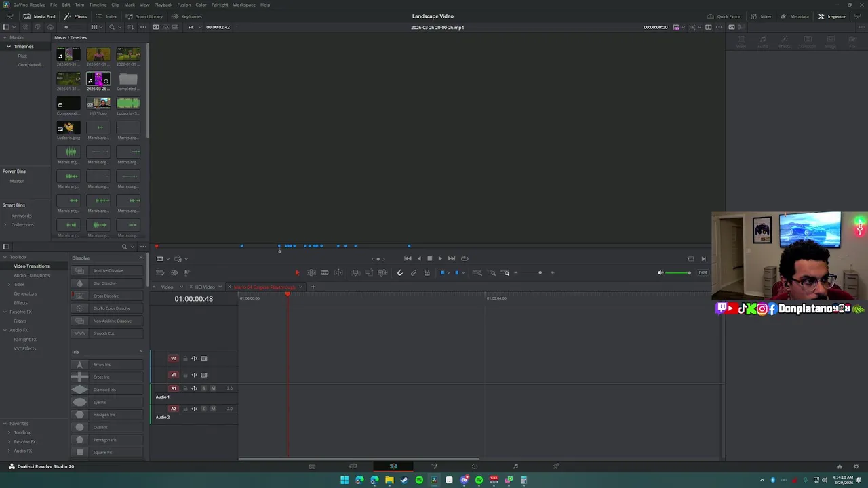The image size is (868, 488).
Task: Disable the V1 video track
Action: 203,375
